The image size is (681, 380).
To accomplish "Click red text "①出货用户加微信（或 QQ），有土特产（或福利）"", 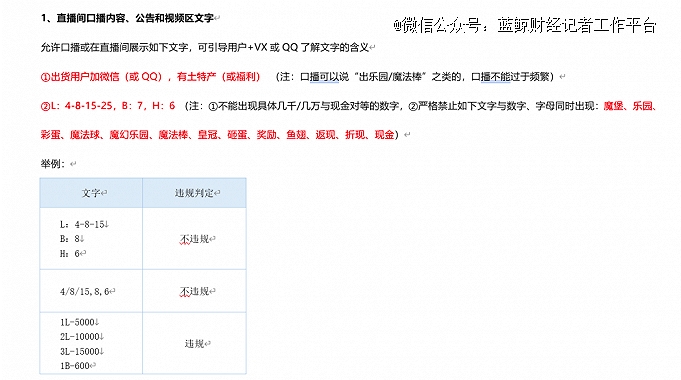I will (150, 77).
